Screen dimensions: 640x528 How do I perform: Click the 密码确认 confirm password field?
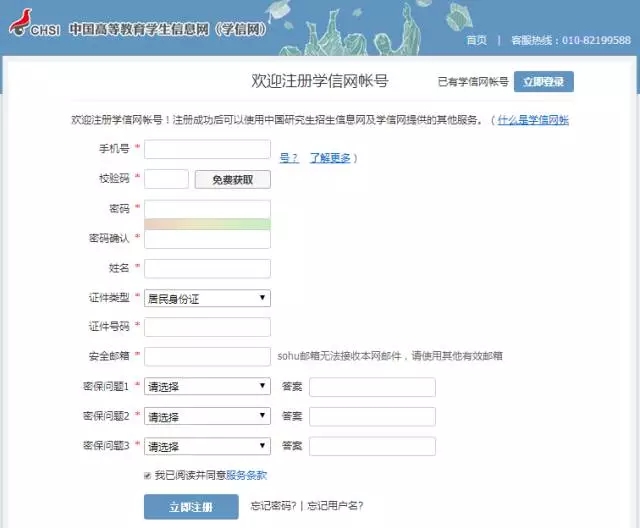(208, 239)
